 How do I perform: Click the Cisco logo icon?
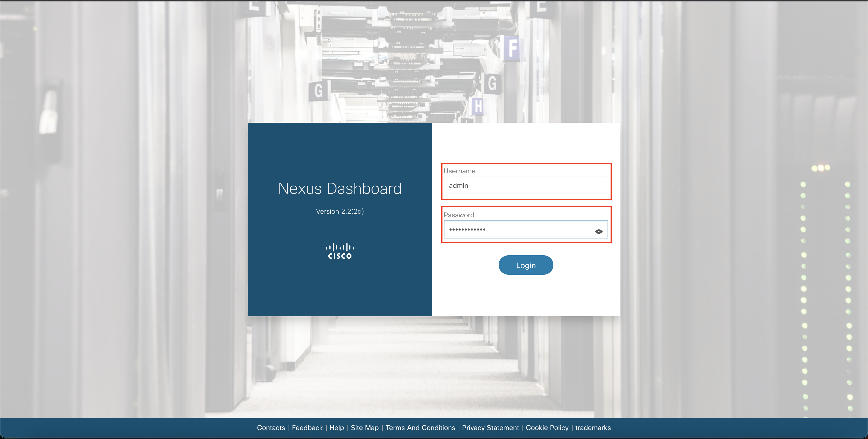[340, 250]
